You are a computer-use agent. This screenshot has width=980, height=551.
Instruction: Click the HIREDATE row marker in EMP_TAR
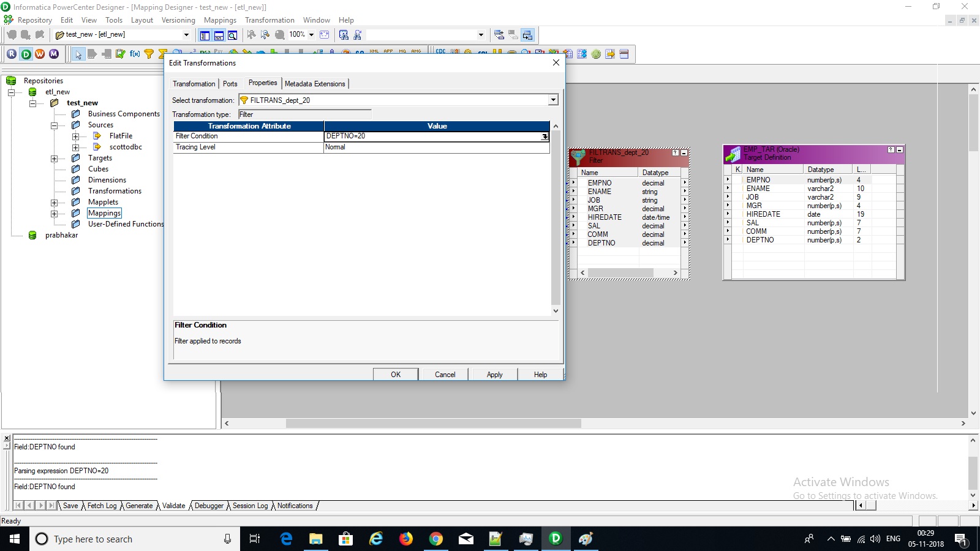click(728, 214)
